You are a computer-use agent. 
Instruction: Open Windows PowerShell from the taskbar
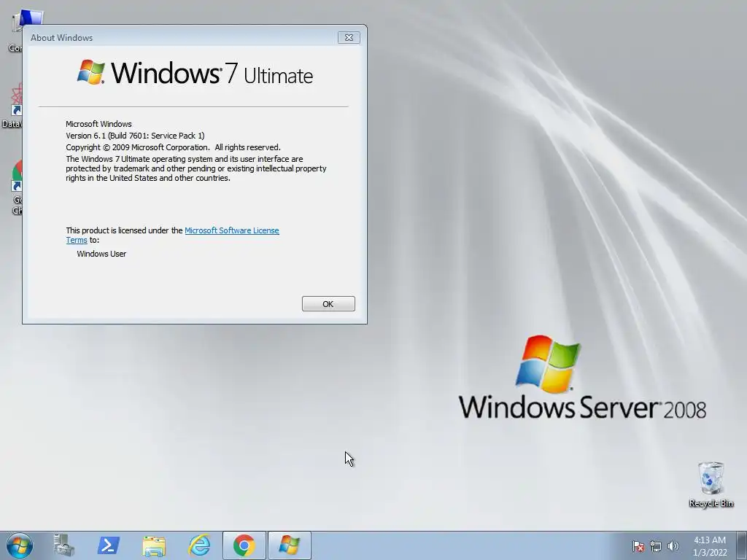coord(108,545)
